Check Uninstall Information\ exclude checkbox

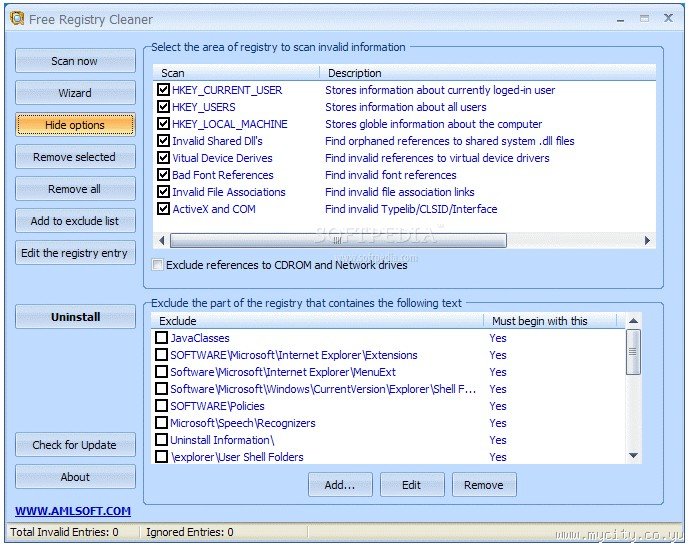(161, 440)
